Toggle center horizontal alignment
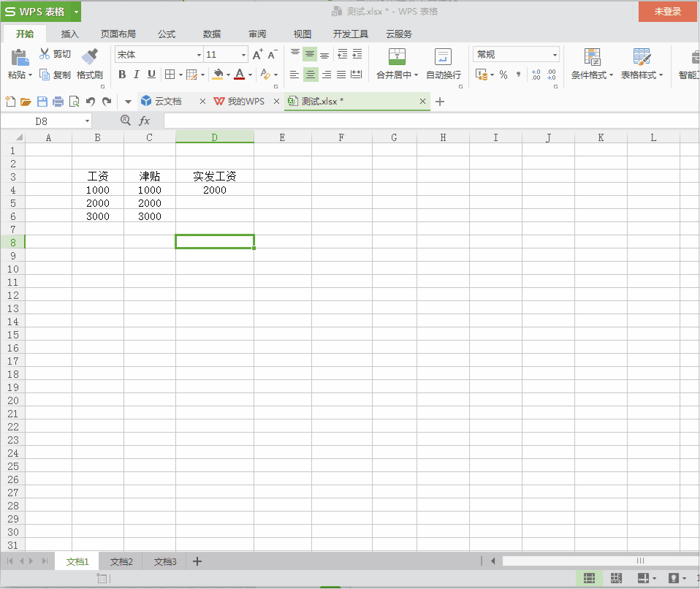The image size is (700, 589). [311, 75]
